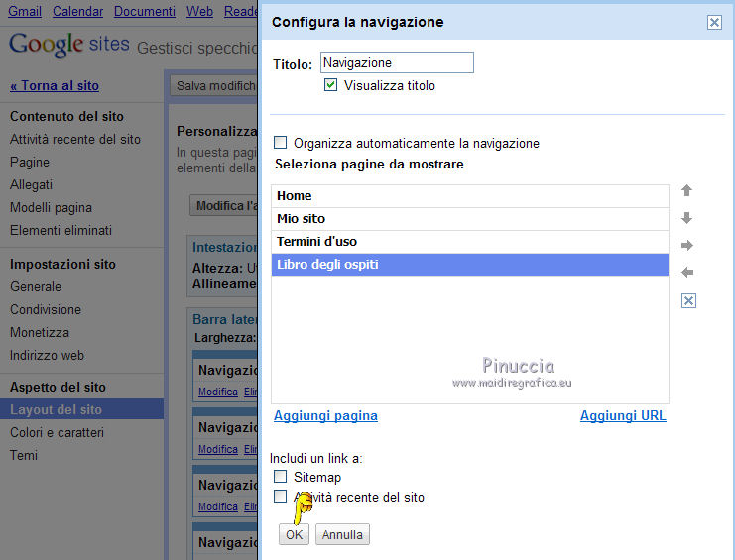Click the move up arrow icon

pyautogui.click(x=686, y=191)
